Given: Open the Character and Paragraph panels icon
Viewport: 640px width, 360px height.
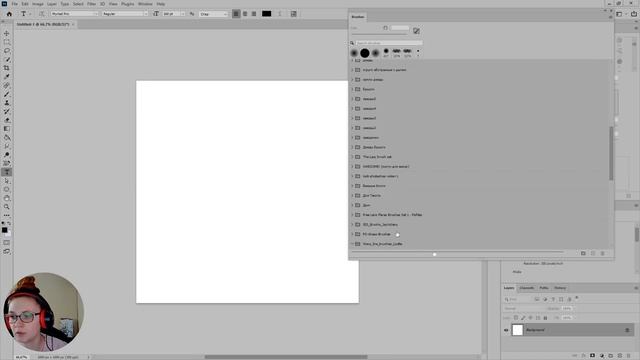Looking at the screenshot, I should coord(293,14).
